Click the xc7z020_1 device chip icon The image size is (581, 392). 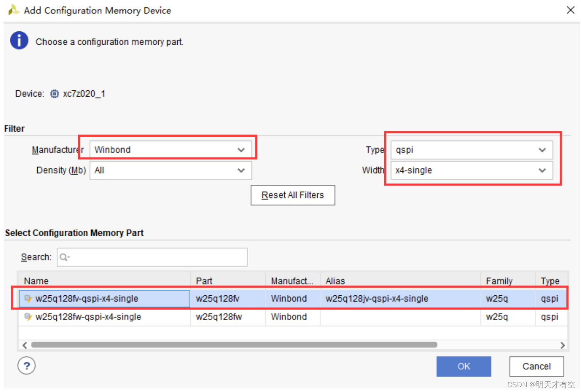click(54, 94)
